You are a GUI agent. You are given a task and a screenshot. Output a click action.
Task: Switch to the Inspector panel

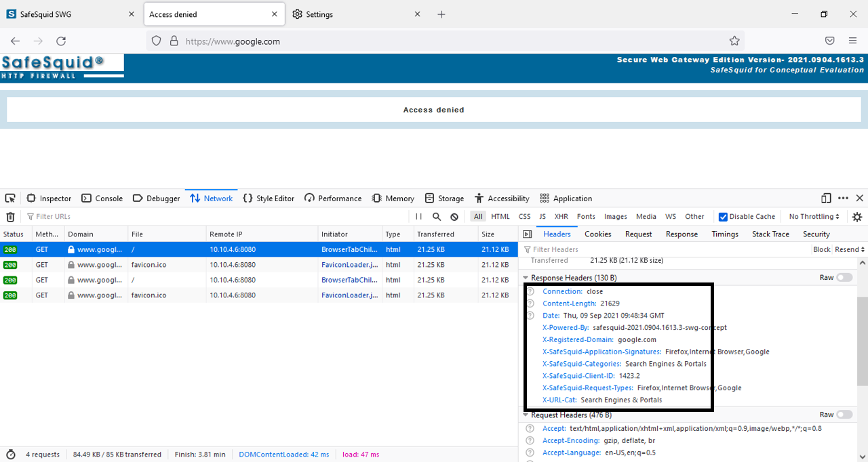click(x=49, y=198)
